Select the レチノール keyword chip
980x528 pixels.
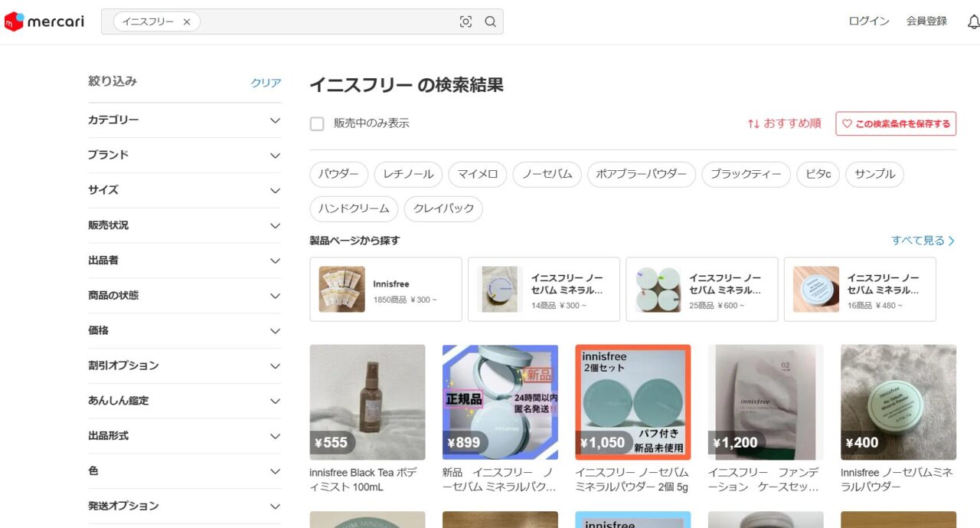click(408, 175)
